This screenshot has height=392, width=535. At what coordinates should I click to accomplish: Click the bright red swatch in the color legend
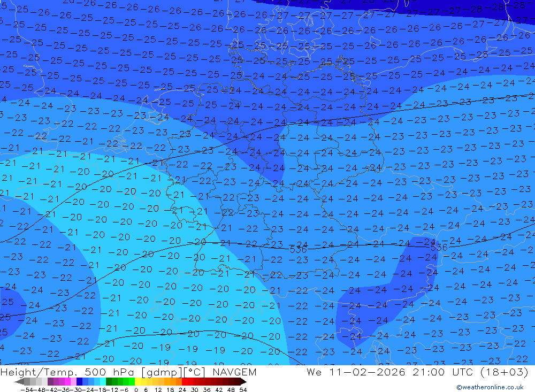[x=185, y=382]
